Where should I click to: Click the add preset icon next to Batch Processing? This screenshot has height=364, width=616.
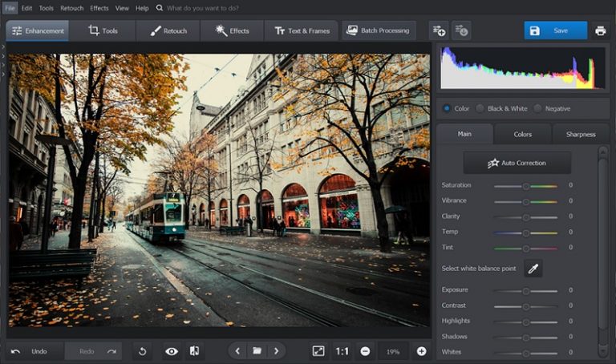(439, 30)
